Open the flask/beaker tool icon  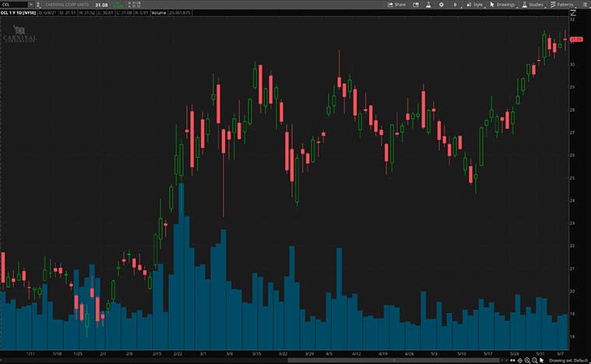[427, 4]
